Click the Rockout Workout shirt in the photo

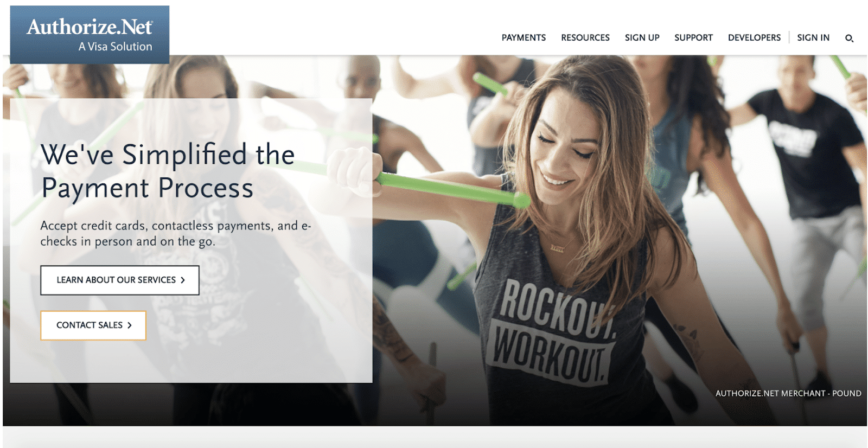551,331
